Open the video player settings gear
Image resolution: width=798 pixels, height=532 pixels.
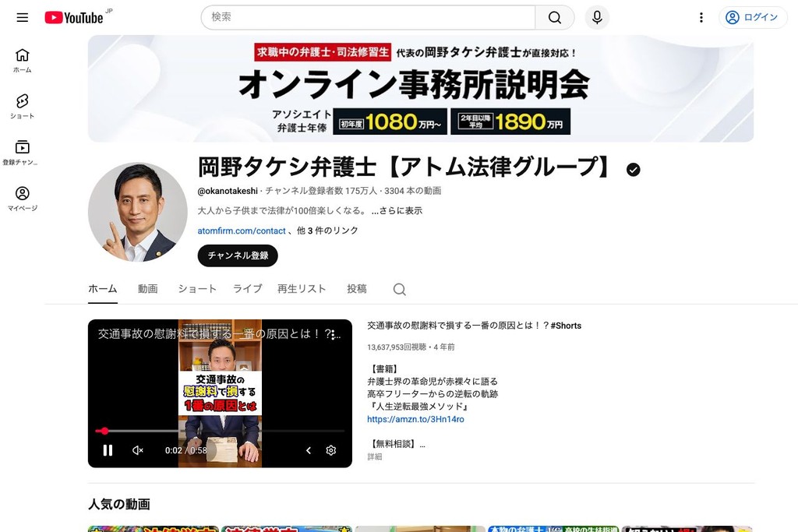(x=330, y=450)
